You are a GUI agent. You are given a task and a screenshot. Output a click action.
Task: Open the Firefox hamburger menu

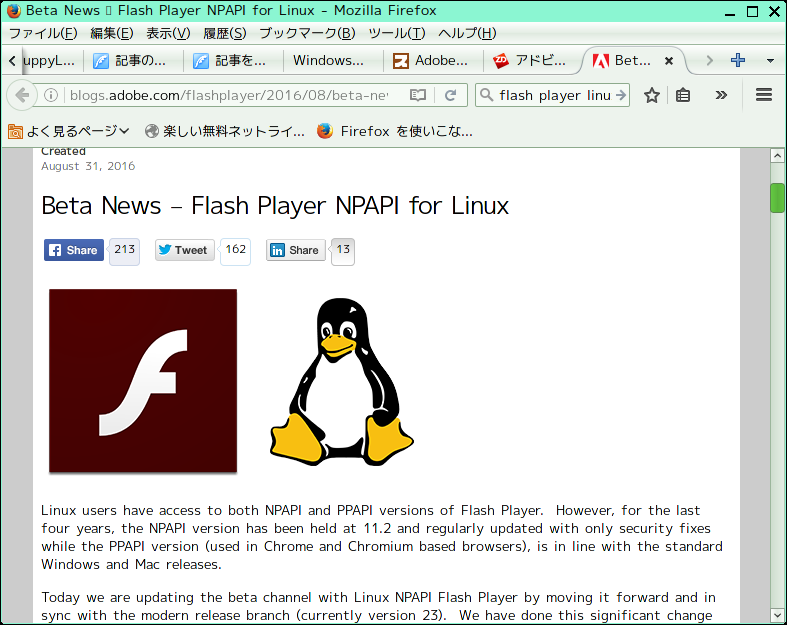click(764, 95)
